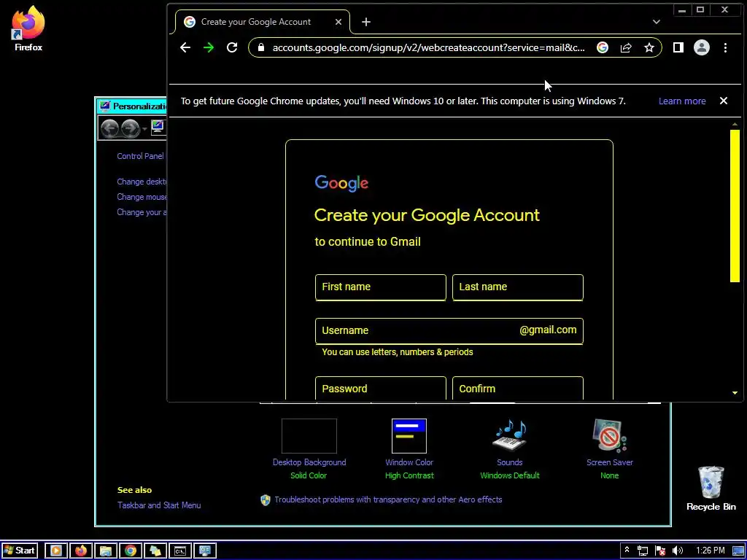Bookmark this tab with the star

[x=649, y=47]
